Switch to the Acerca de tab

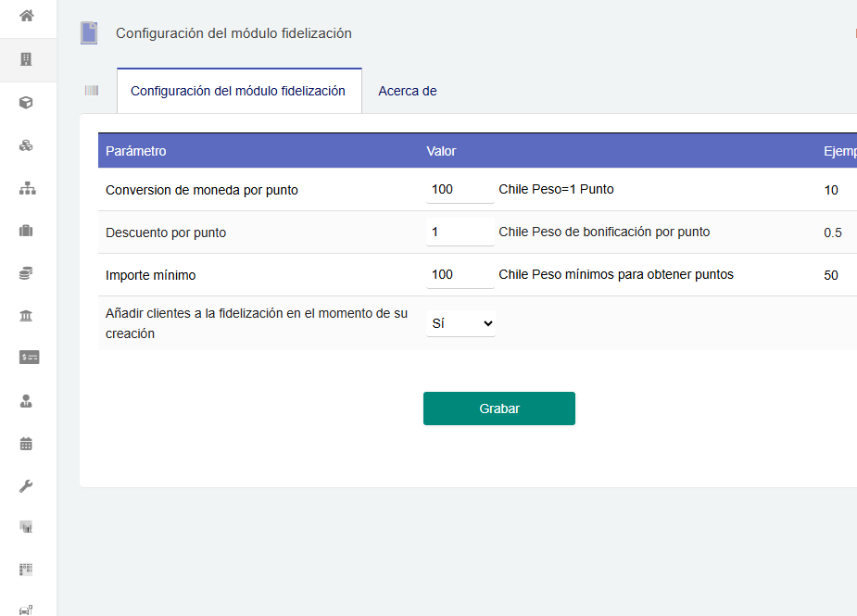pos(407,92)
